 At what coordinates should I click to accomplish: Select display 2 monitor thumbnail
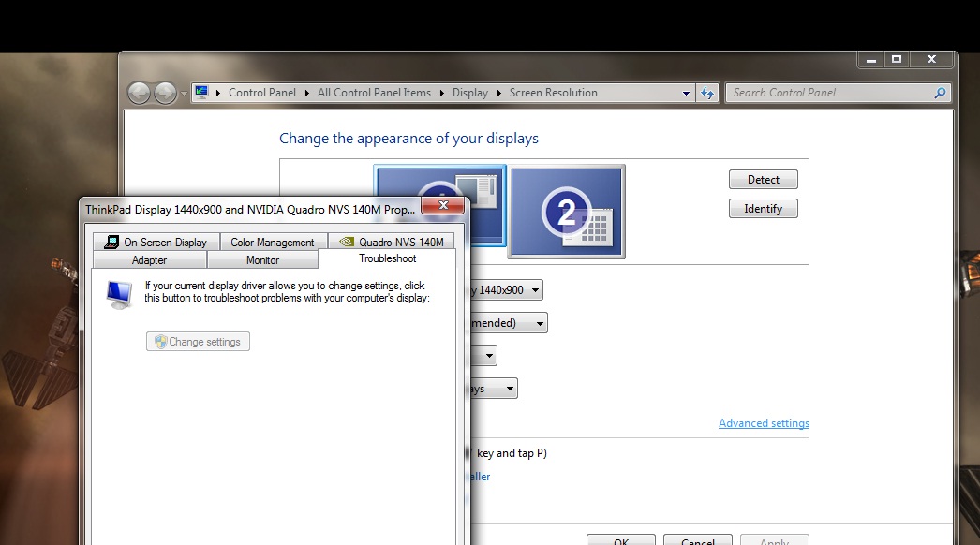click(567, 212)
